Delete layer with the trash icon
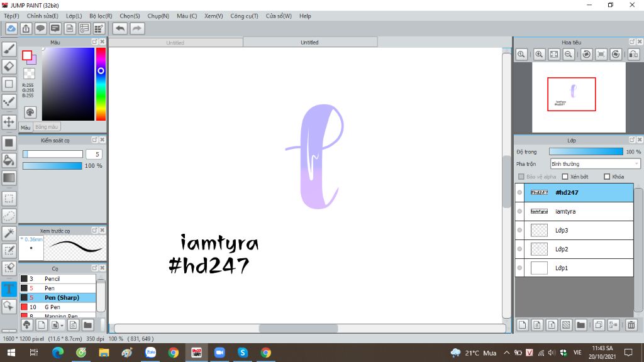 (631, 325)
